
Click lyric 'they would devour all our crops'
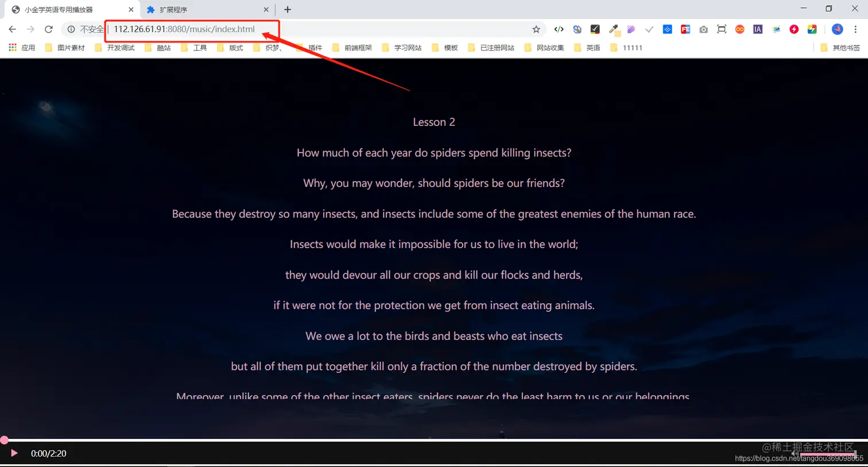click(434, 275)
